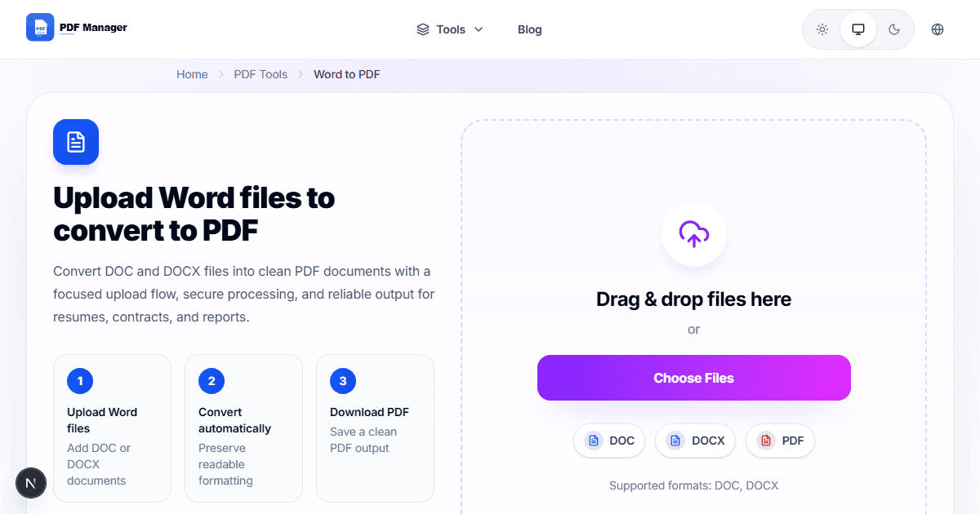This screenshot has width=980, height=514.
Task: Click "Add DOC or DOCX documents" text
Action: pos(99,464)
